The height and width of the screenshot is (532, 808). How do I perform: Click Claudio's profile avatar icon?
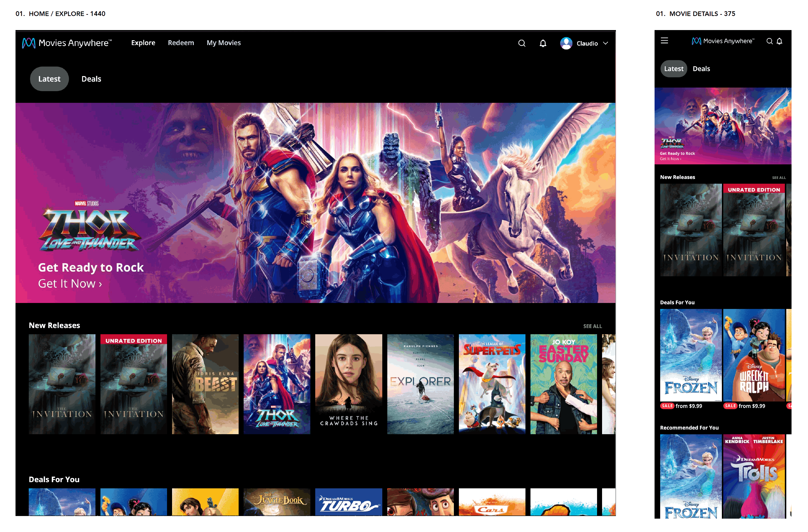click(x=566, y=43)
